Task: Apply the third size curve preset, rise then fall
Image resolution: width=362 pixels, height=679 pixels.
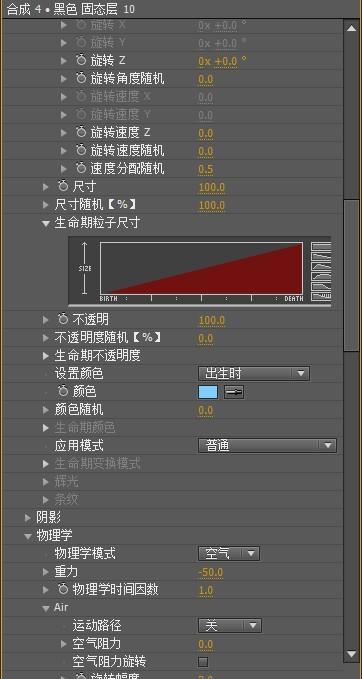Action: (x=321, y=266)
